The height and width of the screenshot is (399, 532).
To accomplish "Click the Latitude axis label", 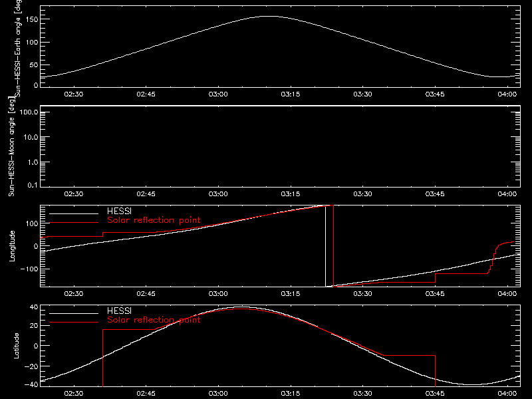I will pyautogui.click(x=16, y=346).
